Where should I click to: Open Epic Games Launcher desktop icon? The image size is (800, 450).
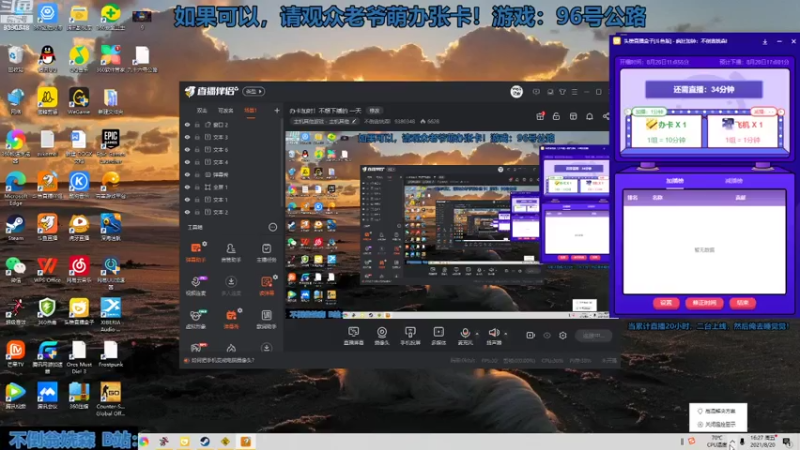point(110,146)
